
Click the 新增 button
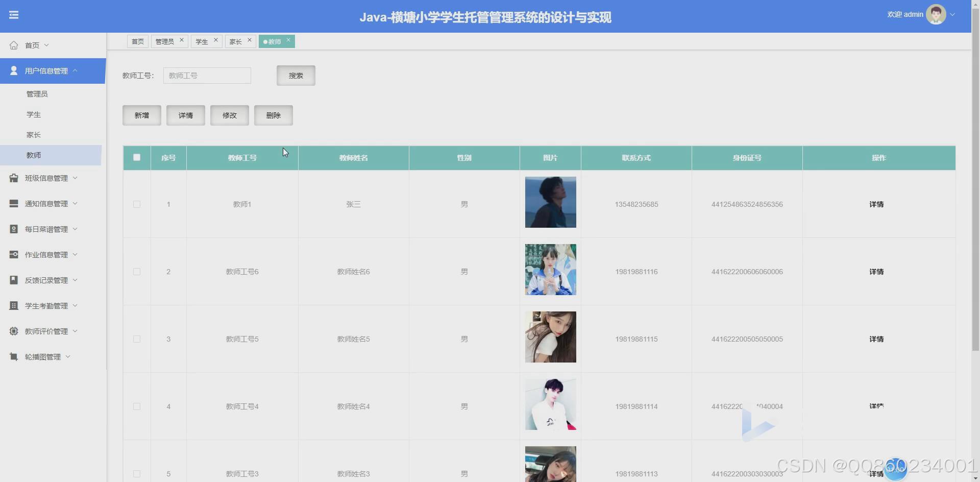pyautogui.click(x=142, y=115)
